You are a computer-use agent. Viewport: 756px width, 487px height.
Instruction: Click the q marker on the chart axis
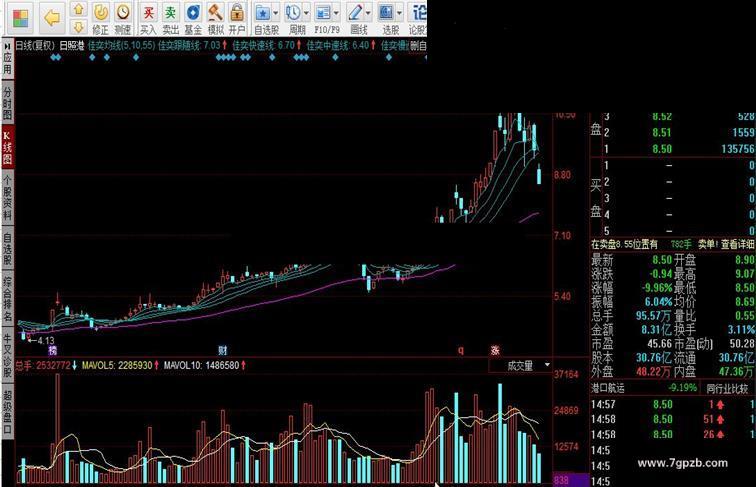click(x=460, y=350)
